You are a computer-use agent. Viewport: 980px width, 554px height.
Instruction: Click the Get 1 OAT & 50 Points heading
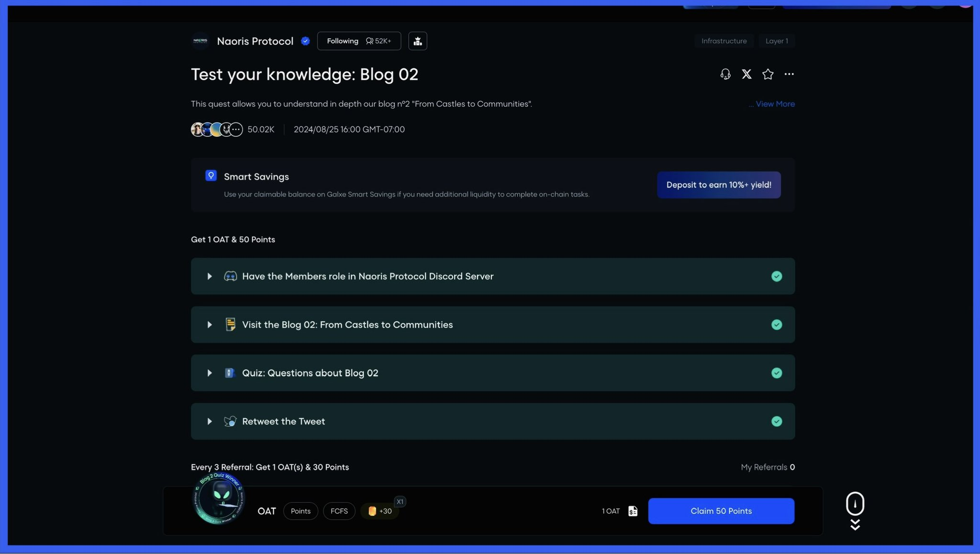233,239
